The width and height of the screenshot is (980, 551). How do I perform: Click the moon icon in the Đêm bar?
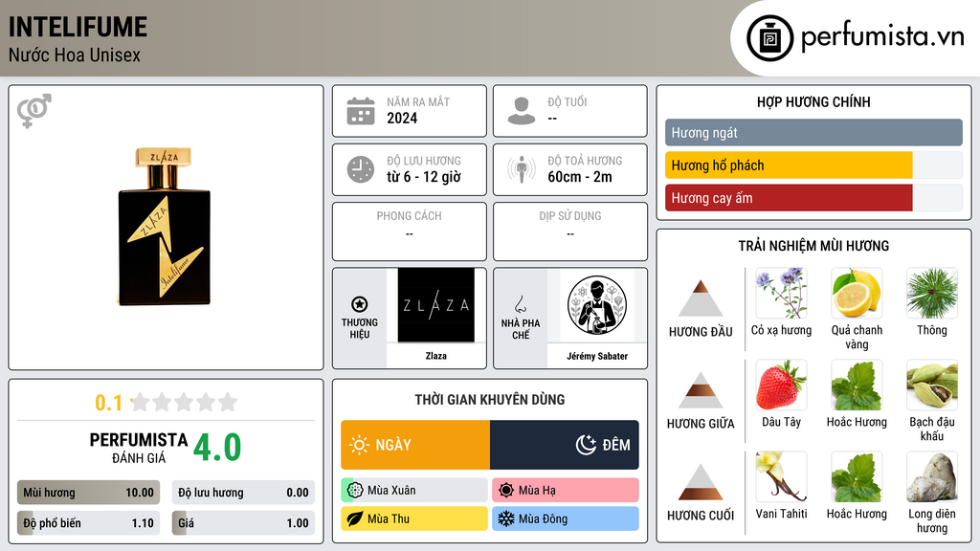pyautogui.click(x=586, y=445)
